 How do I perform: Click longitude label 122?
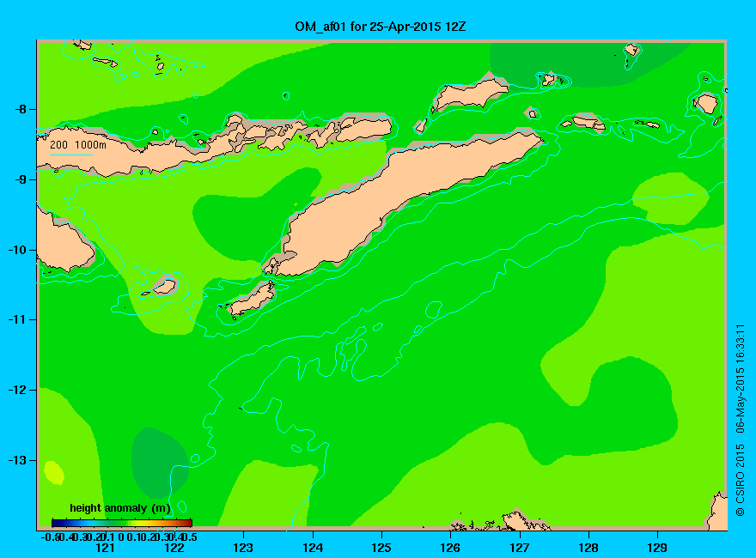click(174, 548)
